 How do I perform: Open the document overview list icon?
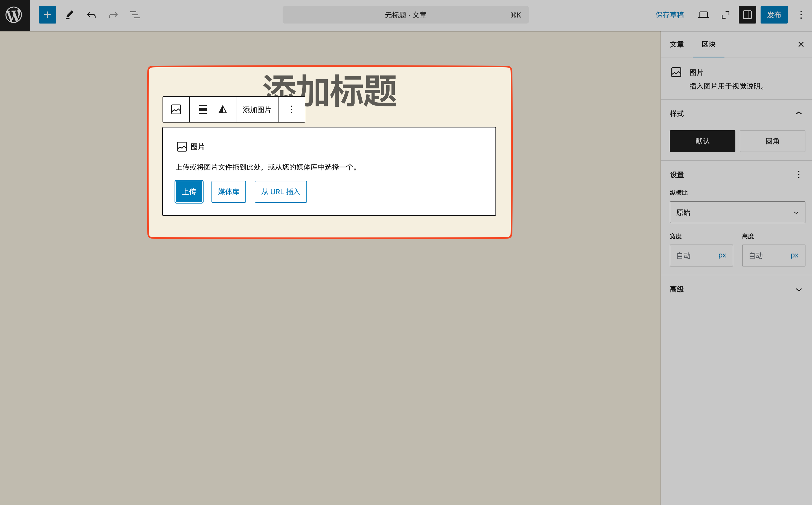click(x=135, y=15)
